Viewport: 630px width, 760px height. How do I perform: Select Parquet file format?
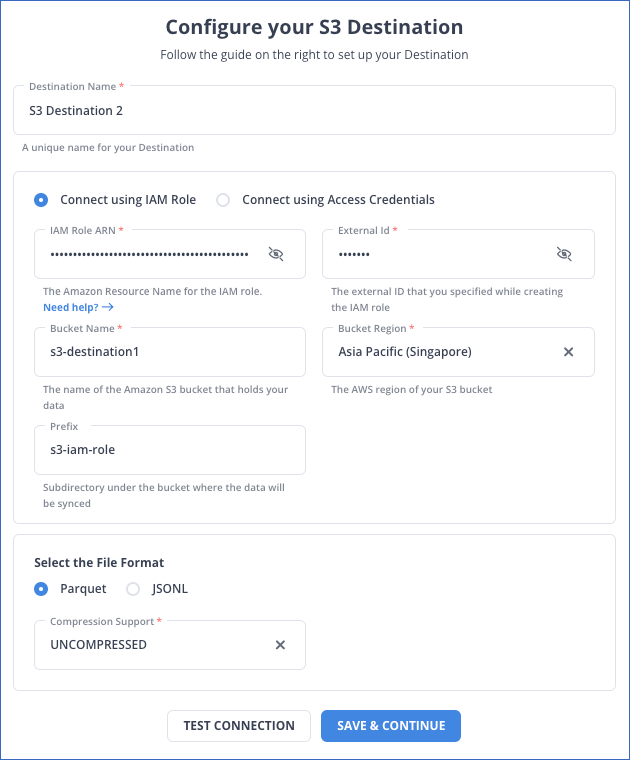coord(41,589)
